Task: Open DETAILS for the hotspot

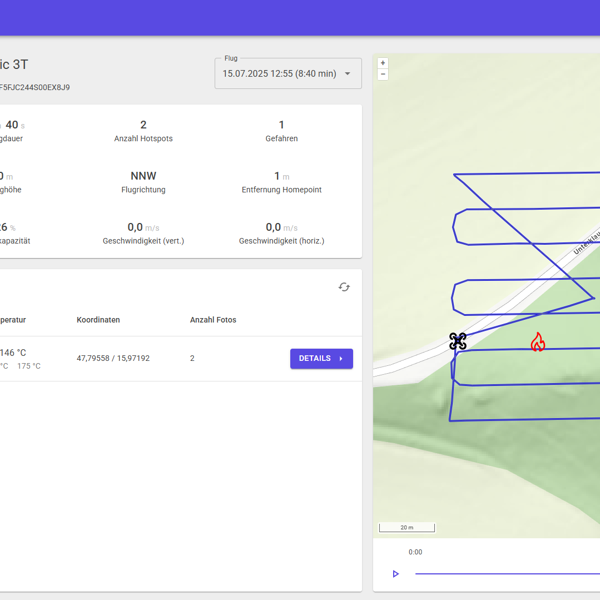Action: [x=321, y=358]
